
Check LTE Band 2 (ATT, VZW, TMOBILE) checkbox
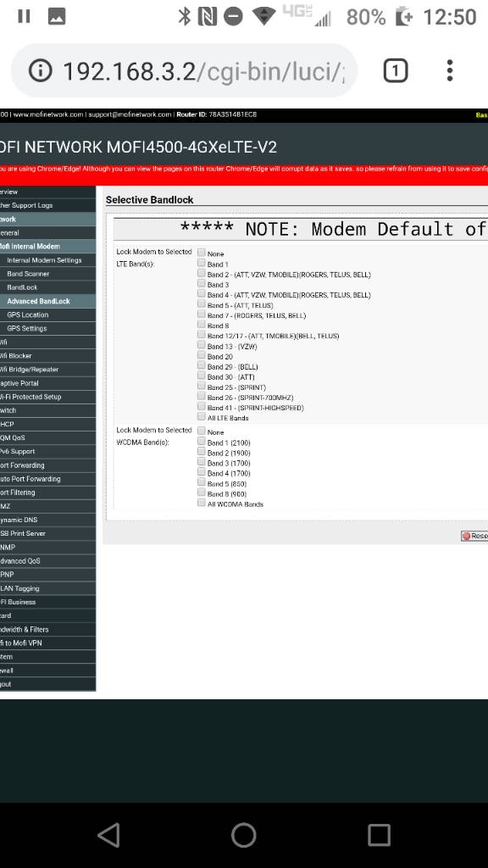tap(202, 273)
